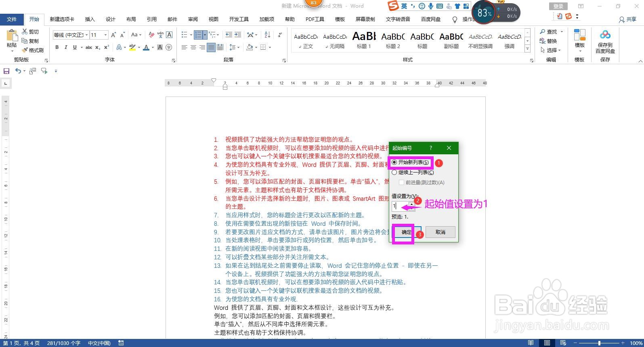Viewport: 644px width, 347px height.
Task: Toggle Italic formatting
Action: pyautogui.click(x=66, y=47)
